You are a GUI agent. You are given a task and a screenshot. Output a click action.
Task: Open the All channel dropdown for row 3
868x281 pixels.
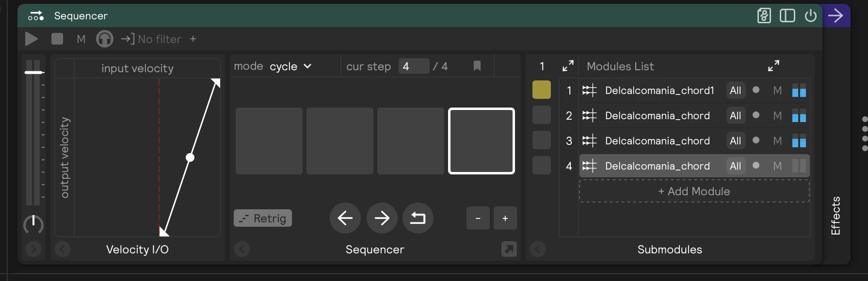(x=736, y=141)
